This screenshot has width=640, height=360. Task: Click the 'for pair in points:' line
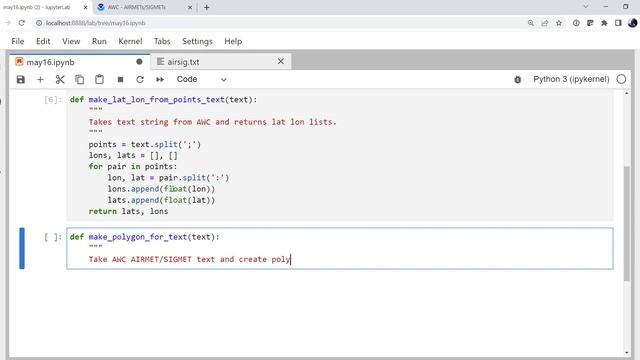(133, 167)
